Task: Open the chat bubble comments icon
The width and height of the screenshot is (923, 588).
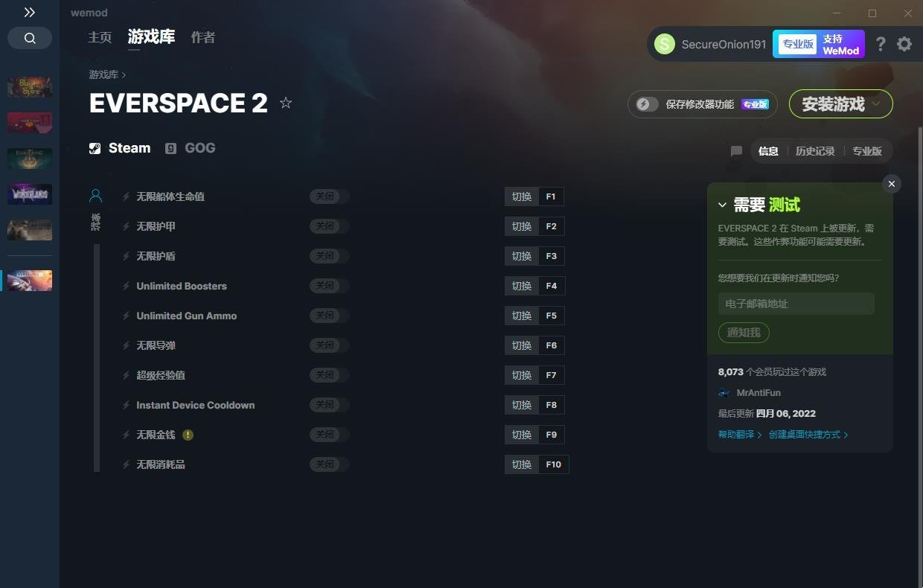Action: coord(736,151)
